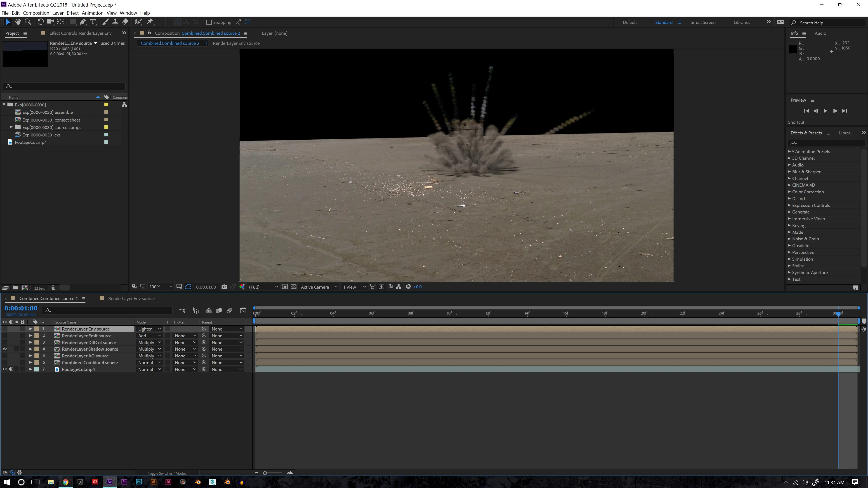Open the Animation menu
This screenshot has width=868, height=488.
[x=92, y=13]
